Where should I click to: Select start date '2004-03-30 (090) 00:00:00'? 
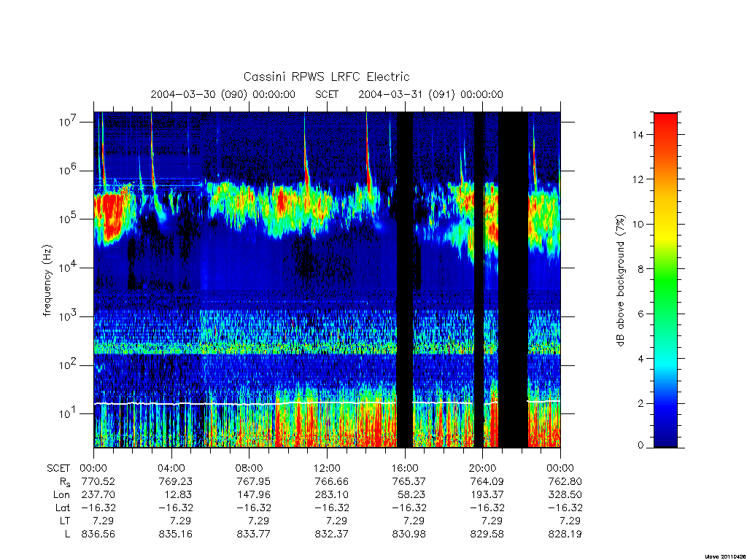point(223,94)
